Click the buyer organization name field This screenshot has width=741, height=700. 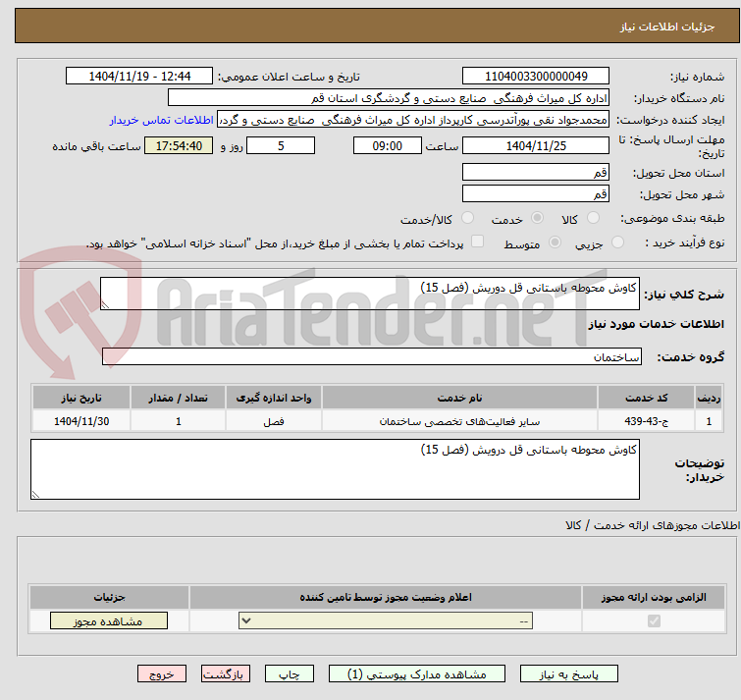(389, 98)
